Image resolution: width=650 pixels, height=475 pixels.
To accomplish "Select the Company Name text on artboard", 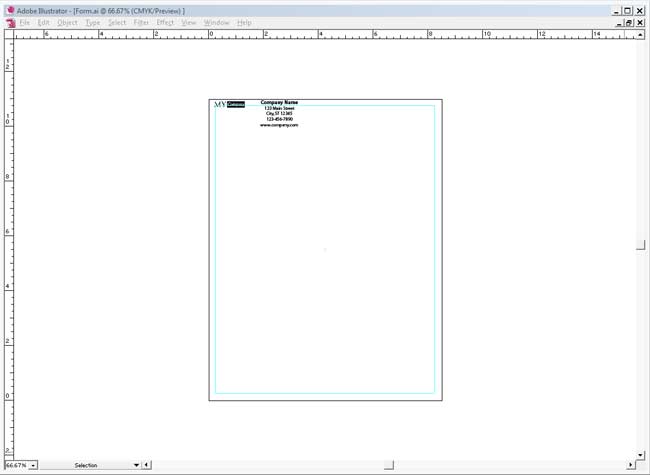I will pos(279,102).
